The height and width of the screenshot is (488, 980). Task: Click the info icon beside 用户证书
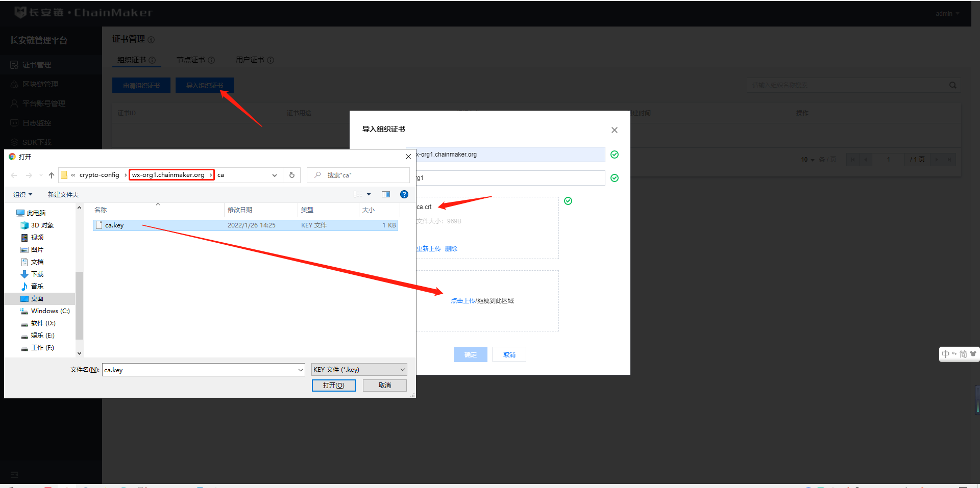271,60
